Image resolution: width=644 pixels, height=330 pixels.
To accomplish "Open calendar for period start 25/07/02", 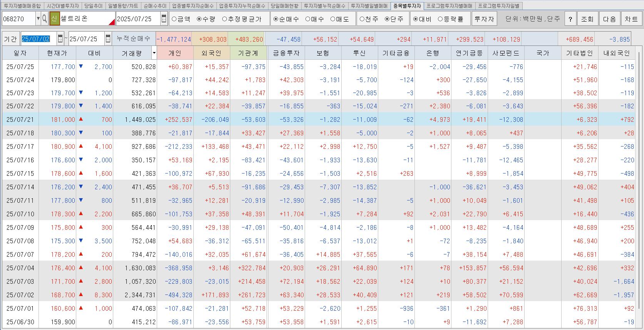I will pyautogui.click(x=60, y=39).
